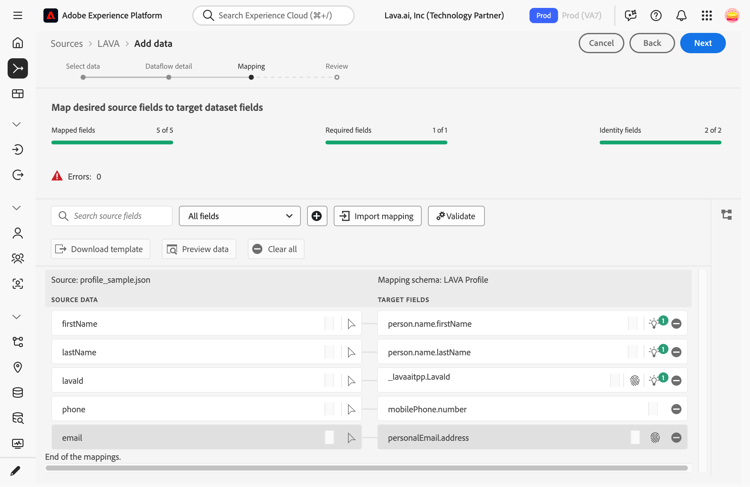Click the horizontal scrollbar below mappings
750x487 pixels.
tap(366, 468)
